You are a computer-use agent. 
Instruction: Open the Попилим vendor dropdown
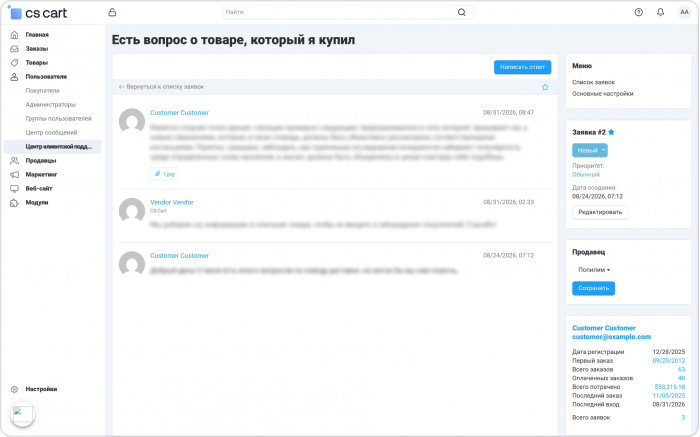pyautogui.click(x=594, y=270)
